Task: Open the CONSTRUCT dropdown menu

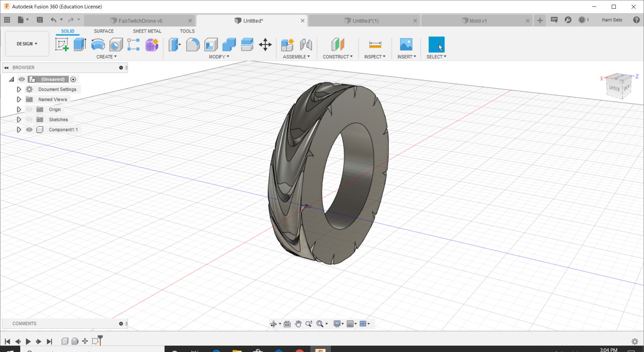Action: click(338, 57)
